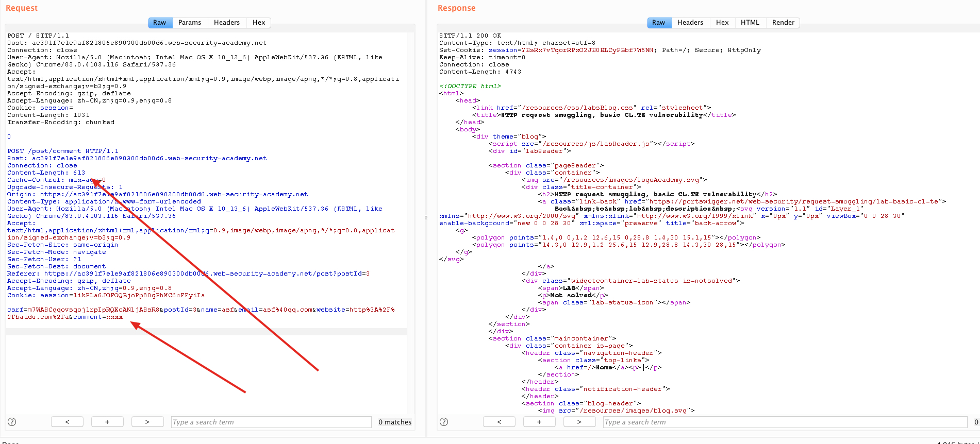Open Hex tab in Request pane
Screen dimensions: 980x444
[259, 23]
